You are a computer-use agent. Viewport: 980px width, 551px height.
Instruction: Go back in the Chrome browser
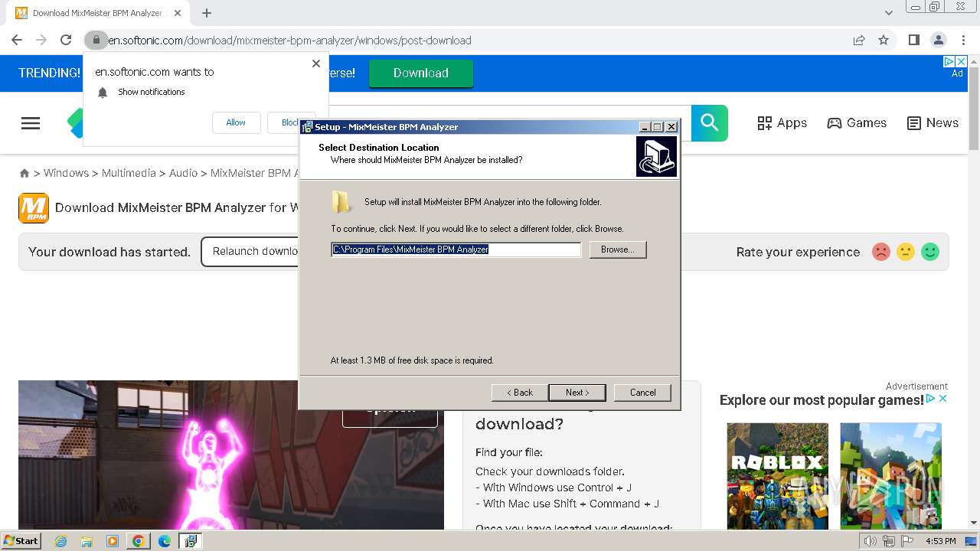click(x=17, y=40)
